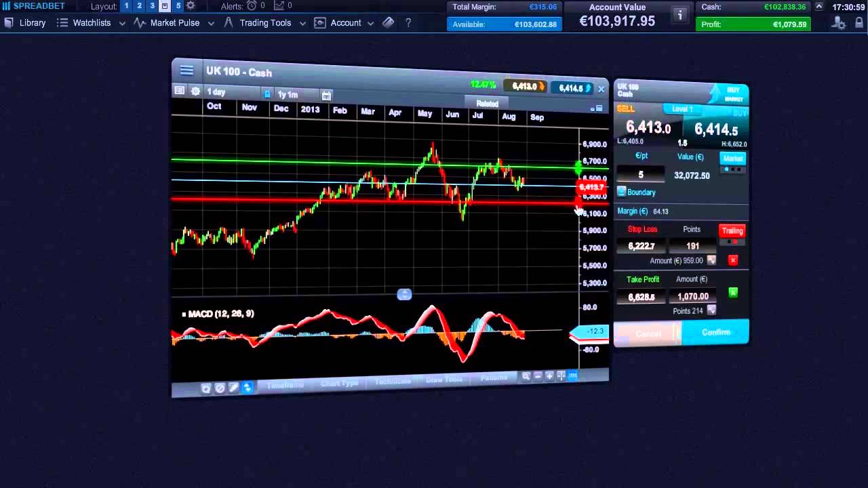Image resolution: width=868 pixels, height=488 pixels.
Task: Toggle the Boundary checkbox
Action: (622, 192)
